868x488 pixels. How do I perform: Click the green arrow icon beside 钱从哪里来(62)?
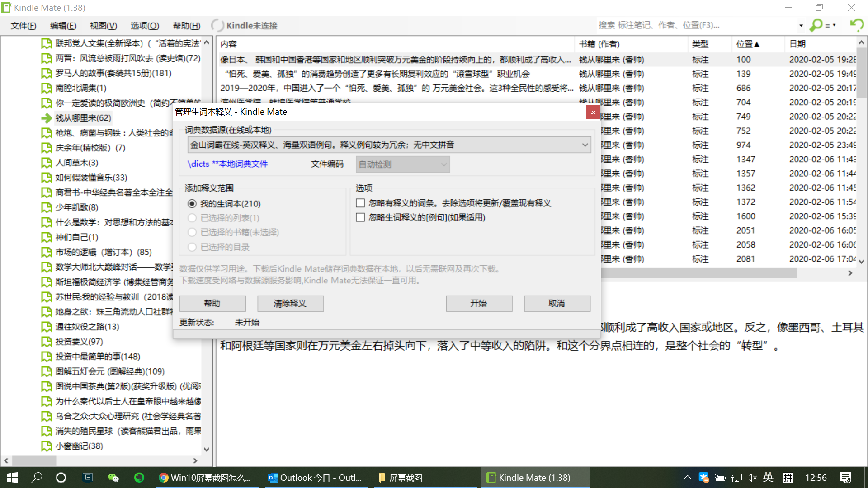[x=46, y=118]
